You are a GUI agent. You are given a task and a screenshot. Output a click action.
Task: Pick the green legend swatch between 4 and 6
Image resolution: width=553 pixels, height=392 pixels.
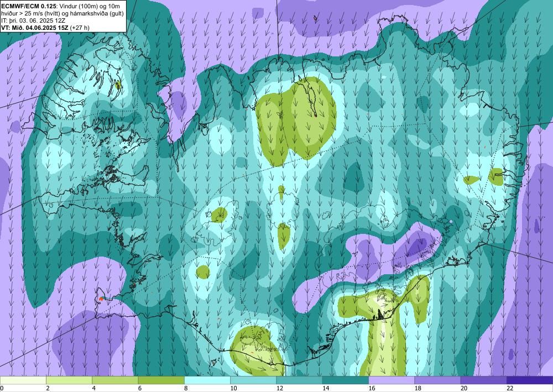tap(116, 380)
